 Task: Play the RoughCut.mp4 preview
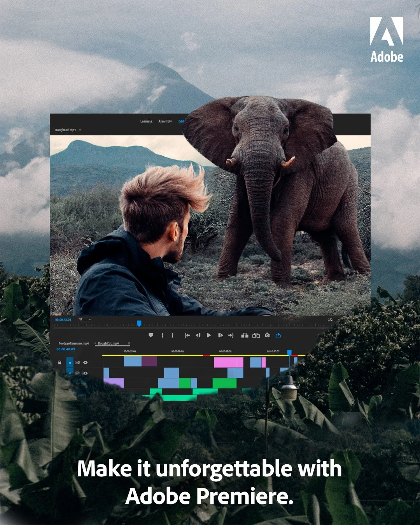click(209, 335)
